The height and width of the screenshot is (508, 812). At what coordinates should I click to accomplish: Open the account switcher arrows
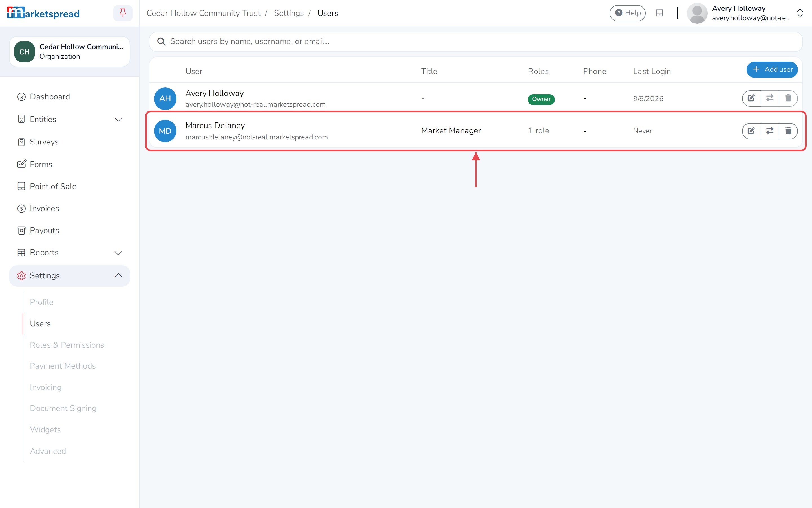click(x=800, y=13)
